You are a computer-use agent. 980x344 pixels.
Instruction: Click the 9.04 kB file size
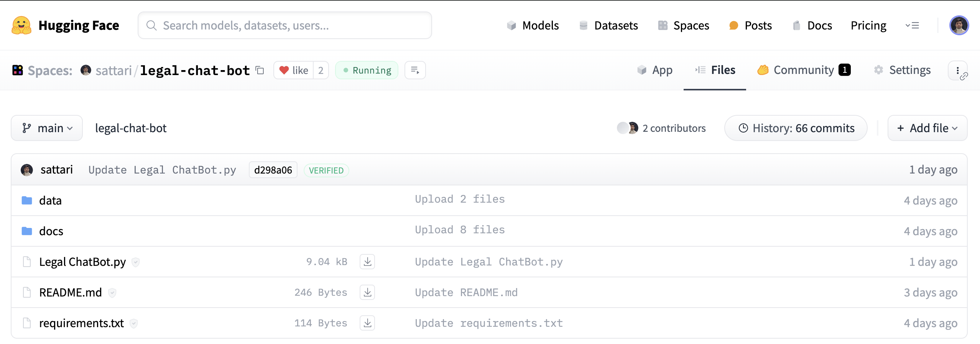(327, 262)
